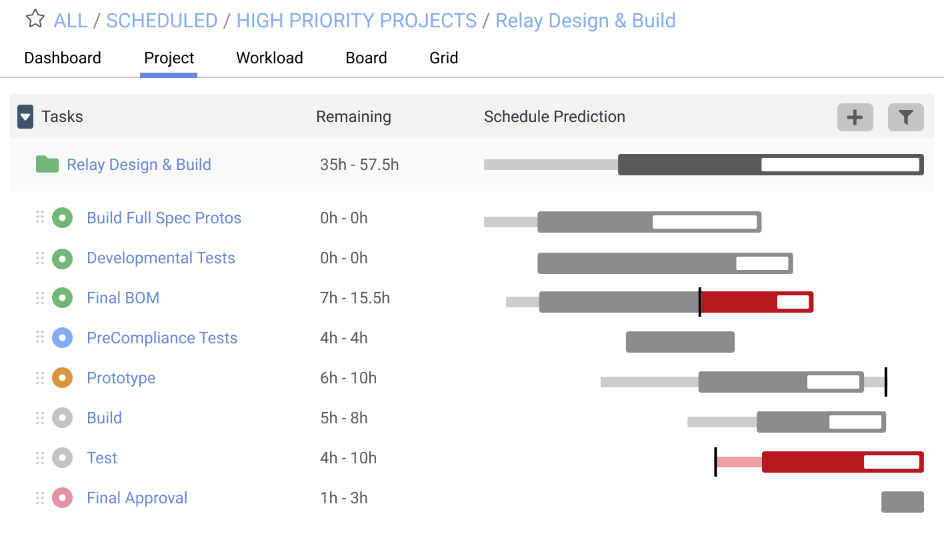
Task: Open the HIGH PRIORITY PROJECTS breadcrumb link
Action: coord(357,21)
